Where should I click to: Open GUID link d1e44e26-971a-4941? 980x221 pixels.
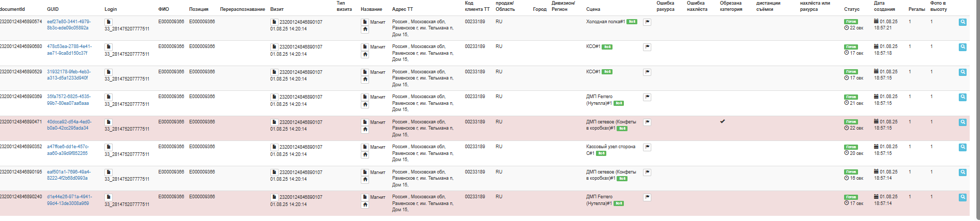pyautogui.click(x=69, y=200)
